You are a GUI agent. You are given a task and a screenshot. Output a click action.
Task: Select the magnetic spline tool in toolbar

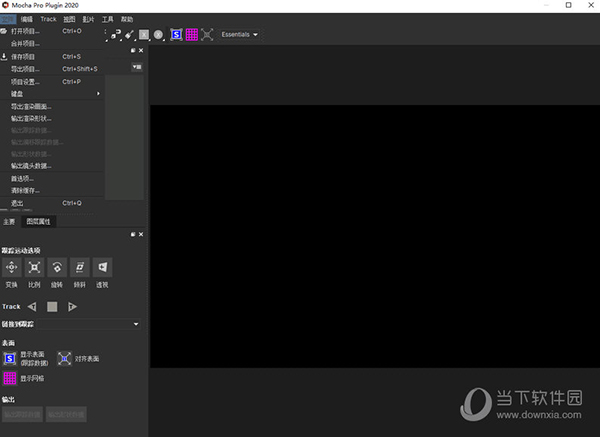coord(116,35)
